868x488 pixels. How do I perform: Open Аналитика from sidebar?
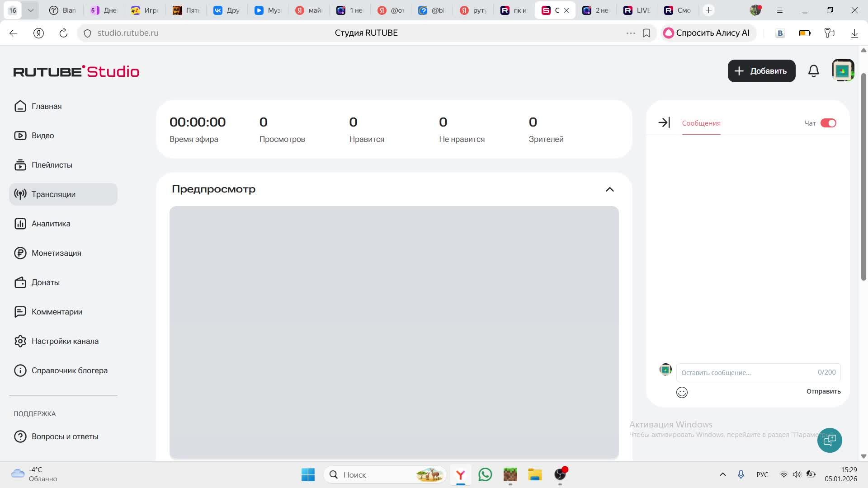click(51, 224)
